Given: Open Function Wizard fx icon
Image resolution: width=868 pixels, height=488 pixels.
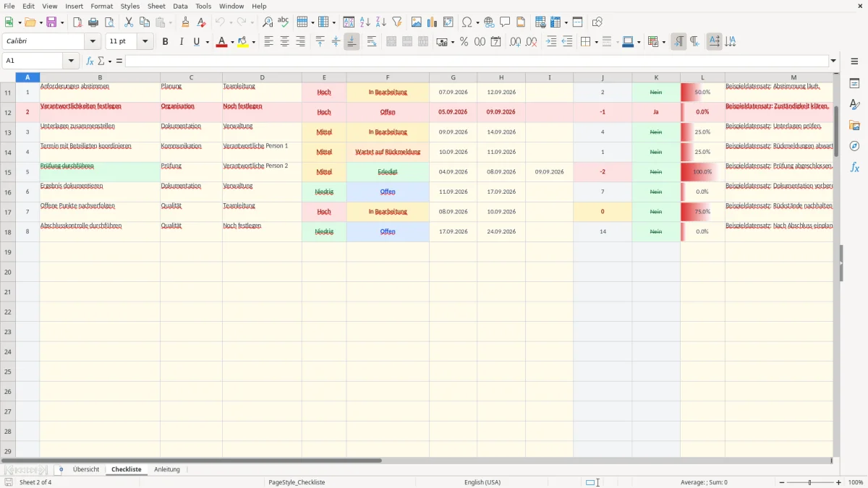Looking at the screenshot, I should click(x=90, y=61).
